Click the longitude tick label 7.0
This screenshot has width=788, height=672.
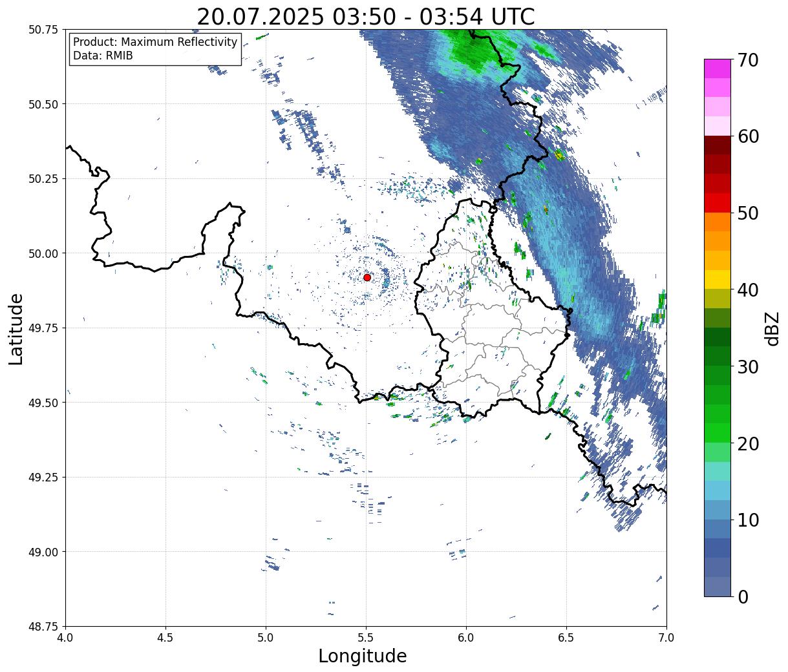tap(666, 638)
